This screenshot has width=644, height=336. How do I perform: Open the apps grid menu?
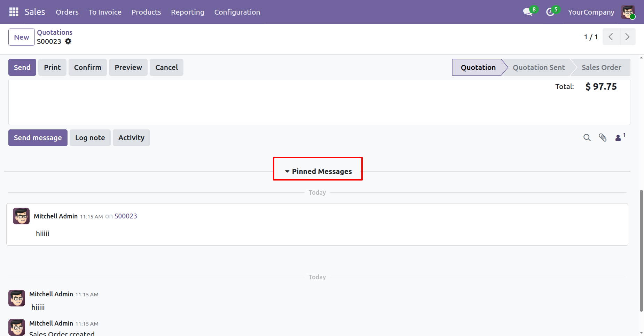click(14, 12)
